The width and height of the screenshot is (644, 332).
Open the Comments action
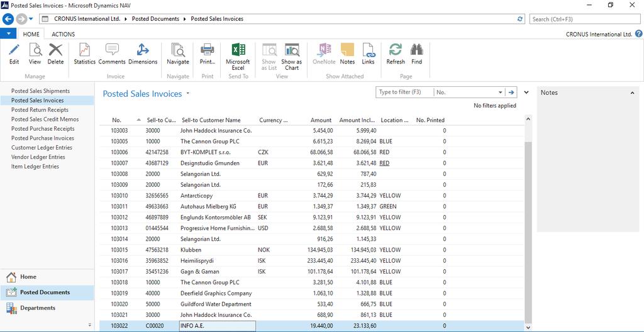pyautogui.click(x=112, y=54)
